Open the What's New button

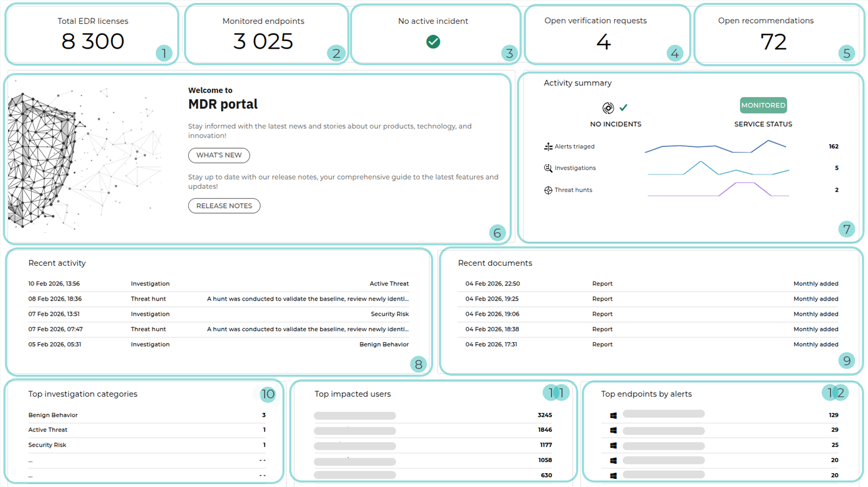point(219,155)
